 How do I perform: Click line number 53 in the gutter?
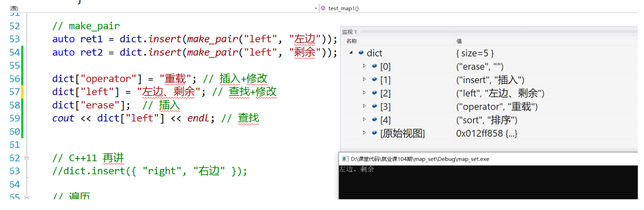coord(15,39)
